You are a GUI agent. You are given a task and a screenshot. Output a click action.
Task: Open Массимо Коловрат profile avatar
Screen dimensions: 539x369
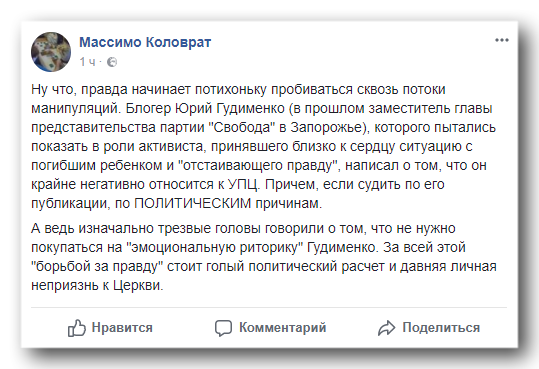pyautogui.click(x=51, y=52)
